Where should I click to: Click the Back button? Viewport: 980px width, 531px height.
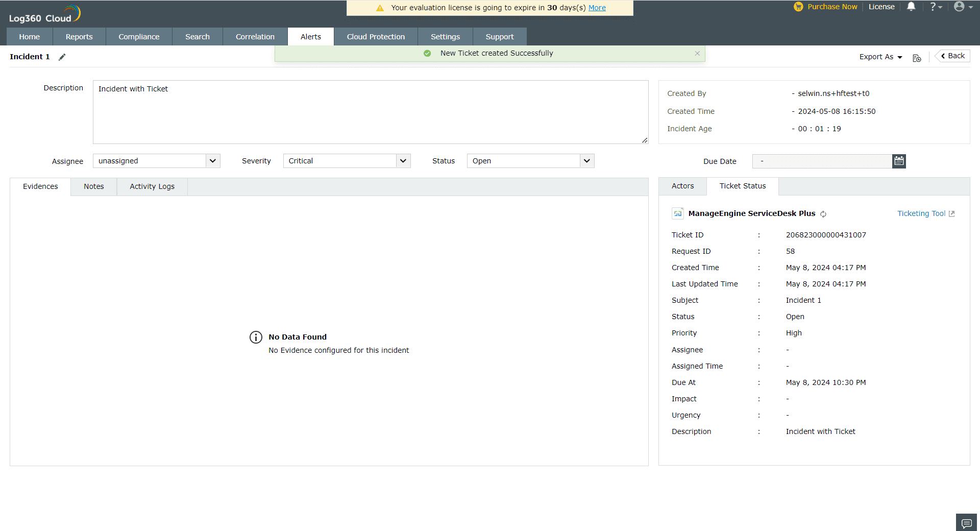point(952,56)
